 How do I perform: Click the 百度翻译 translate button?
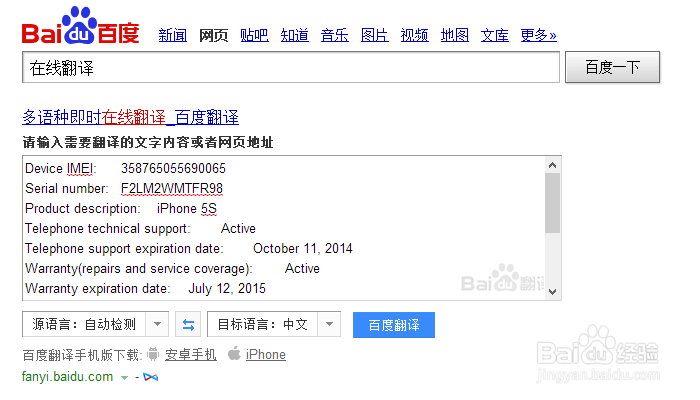[x=394, y=325]
